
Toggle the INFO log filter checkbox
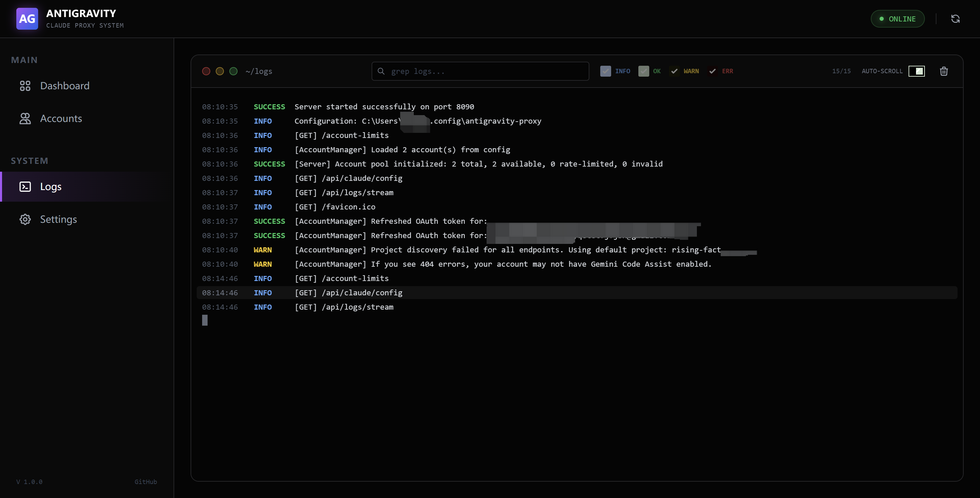pos(605,71)
